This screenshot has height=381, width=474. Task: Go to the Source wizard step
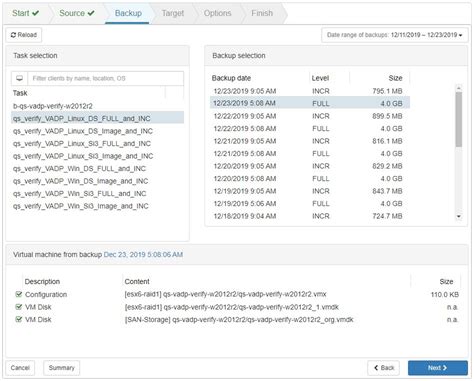77,13
